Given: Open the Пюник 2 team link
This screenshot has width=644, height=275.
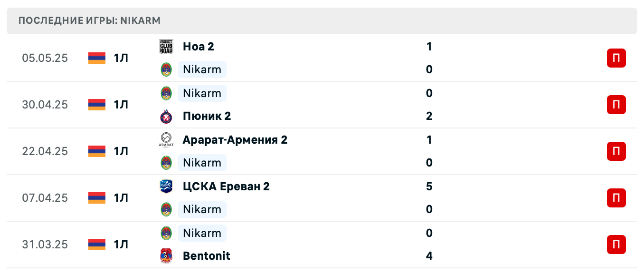Looking at the screenshot, I should (207, 116).
